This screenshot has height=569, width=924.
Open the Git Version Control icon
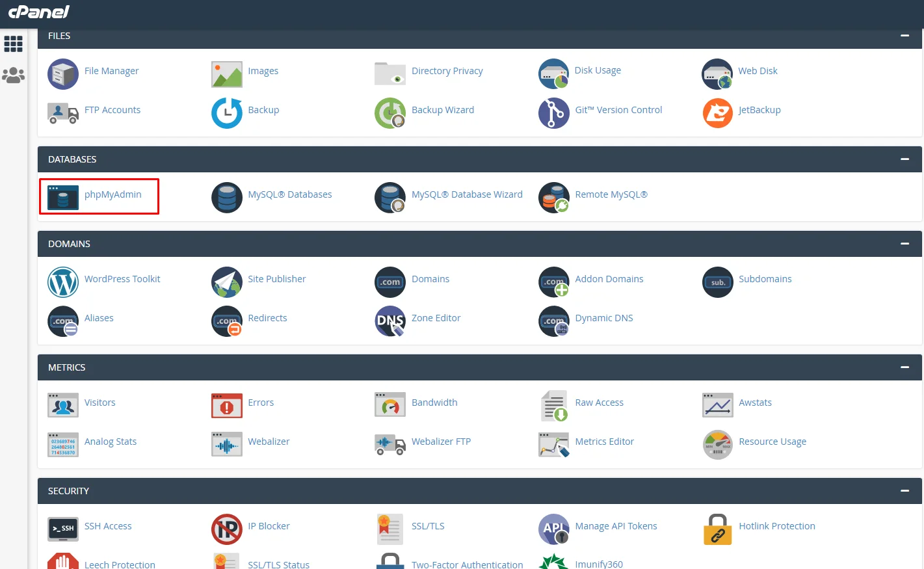tap(554, 113)
